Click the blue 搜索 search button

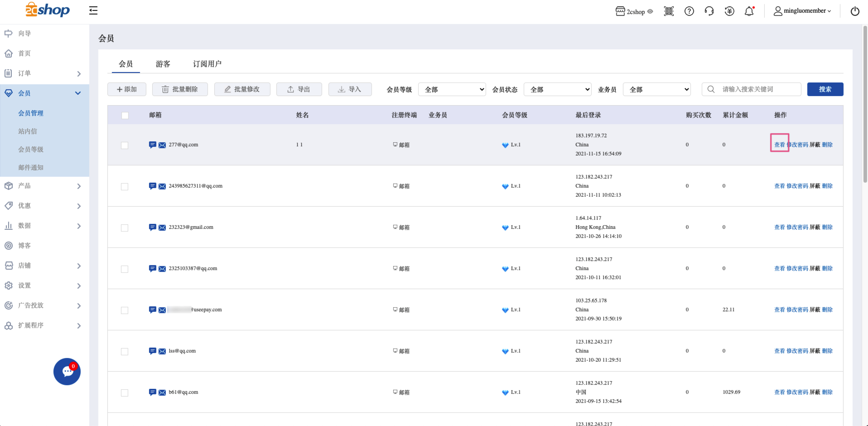pyautogui.click(x=825, y=89)
